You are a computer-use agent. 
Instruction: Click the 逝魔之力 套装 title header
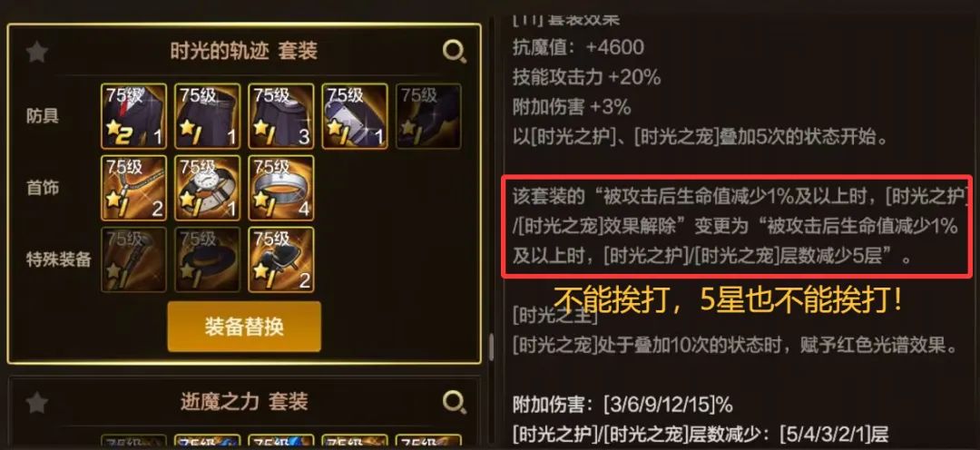pos(244,401)
